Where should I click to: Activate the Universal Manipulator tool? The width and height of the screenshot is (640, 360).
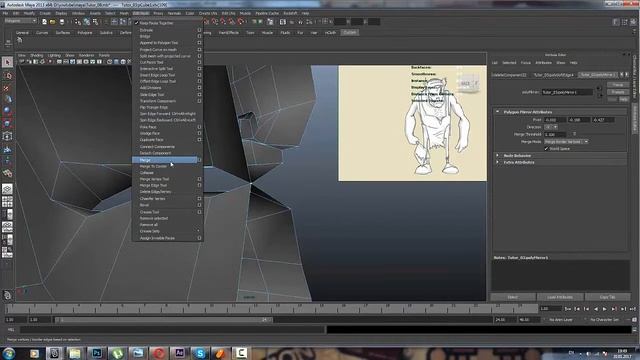coord(7,136)
